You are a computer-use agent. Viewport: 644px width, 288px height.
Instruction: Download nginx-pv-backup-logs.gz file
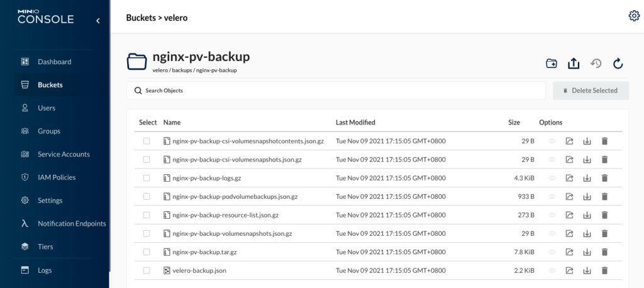point(587,178)
